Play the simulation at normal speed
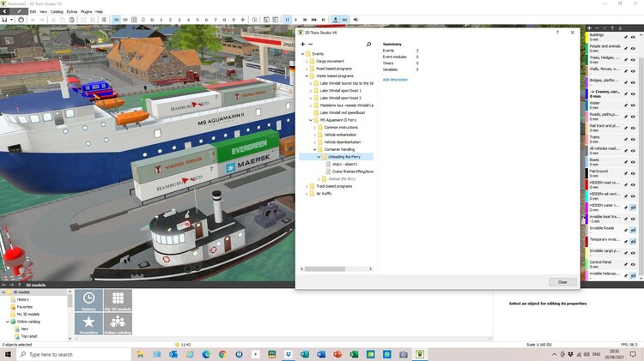The image size is (644, 361). [296, 20]
